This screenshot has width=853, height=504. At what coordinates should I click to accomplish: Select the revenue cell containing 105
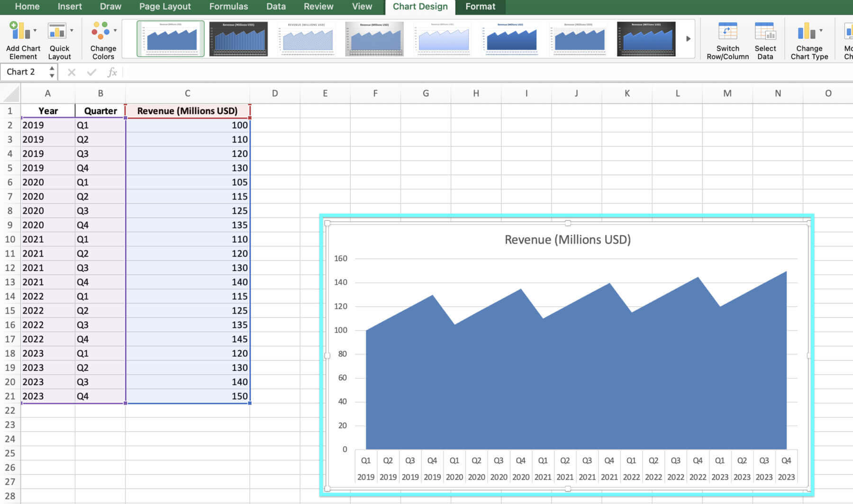(x=188, y=182)
